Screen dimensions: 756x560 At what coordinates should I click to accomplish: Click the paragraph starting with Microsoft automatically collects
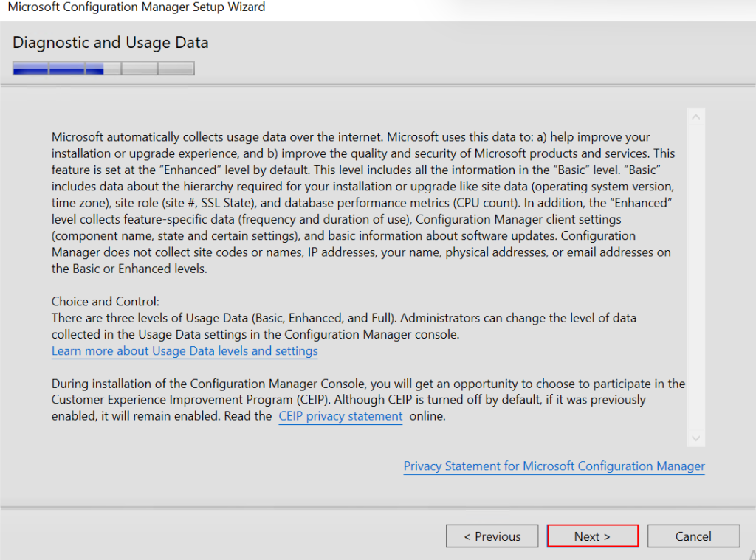tap(362, 203)
